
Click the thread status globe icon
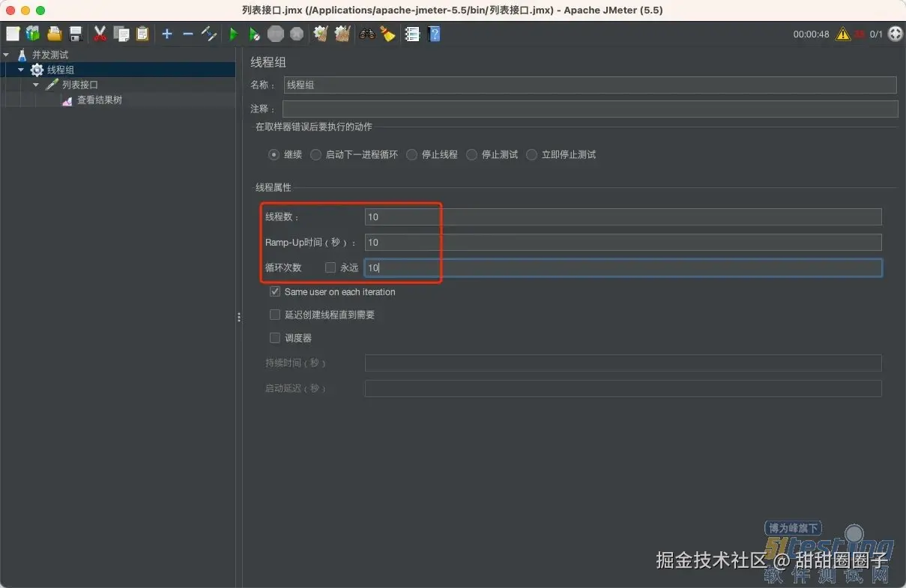click(x=895, y=34)
